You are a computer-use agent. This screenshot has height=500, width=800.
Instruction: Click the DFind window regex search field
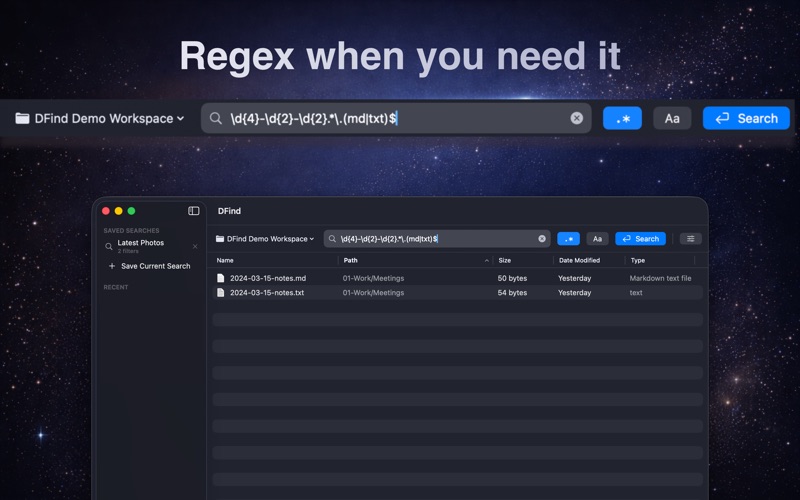(437, 239)
